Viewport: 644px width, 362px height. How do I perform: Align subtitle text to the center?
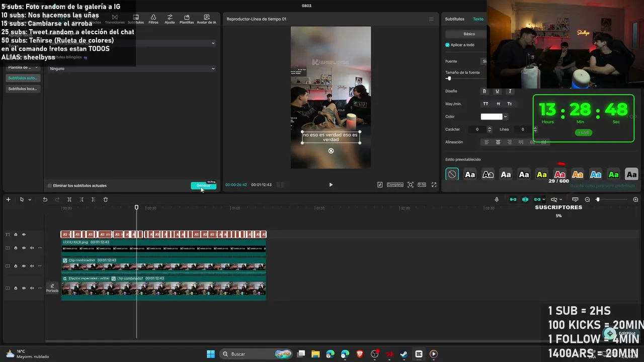pos(498,142)
